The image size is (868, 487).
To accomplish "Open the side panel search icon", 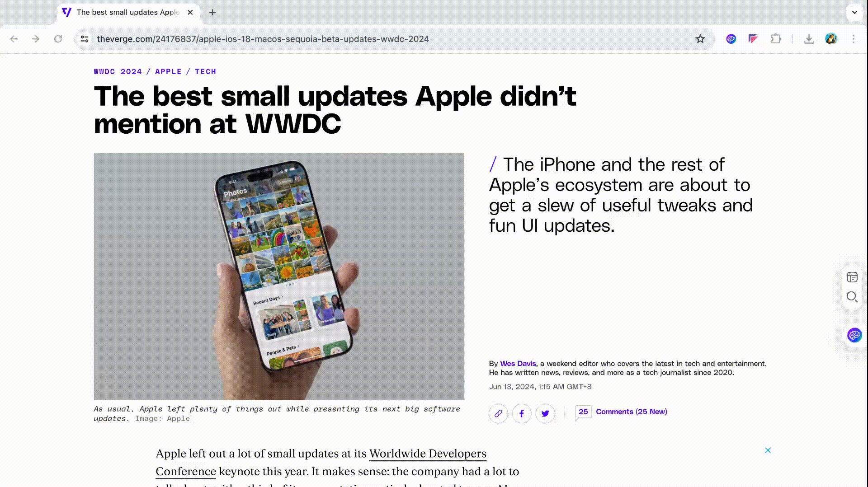I will [x=852, y=297].
